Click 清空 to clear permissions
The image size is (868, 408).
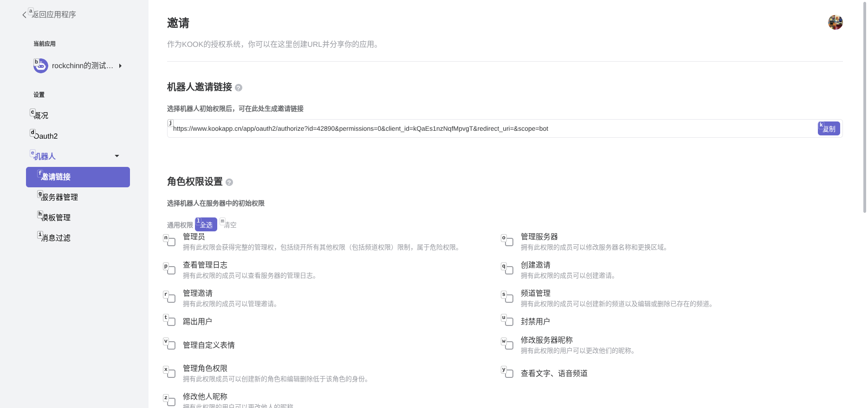(x=230, y=225)
